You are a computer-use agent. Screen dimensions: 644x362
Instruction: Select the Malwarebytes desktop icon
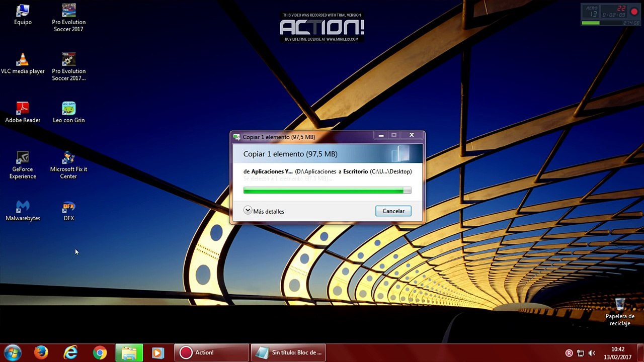coord(23,211)
